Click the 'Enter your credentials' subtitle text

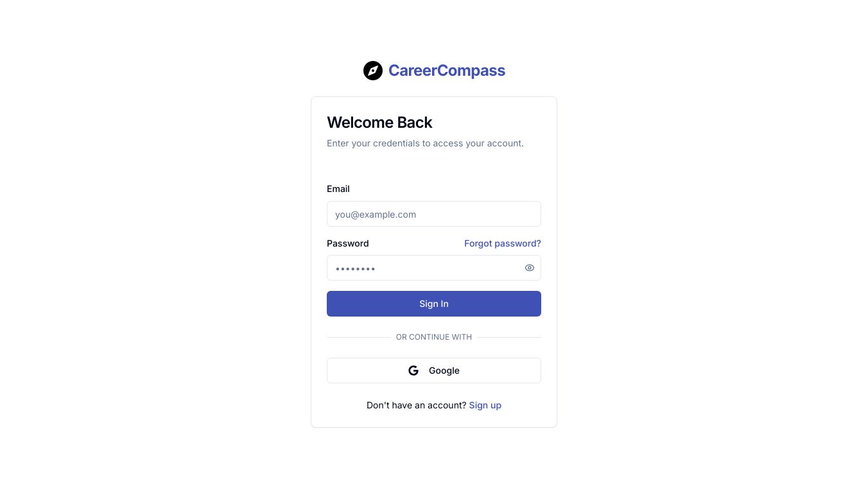coord(425,143)
